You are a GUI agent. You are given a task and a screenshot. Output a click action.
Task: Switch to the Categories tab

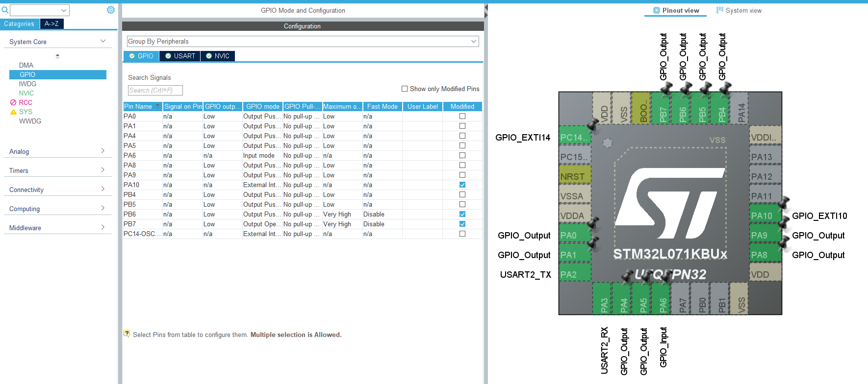pos(20,24)
